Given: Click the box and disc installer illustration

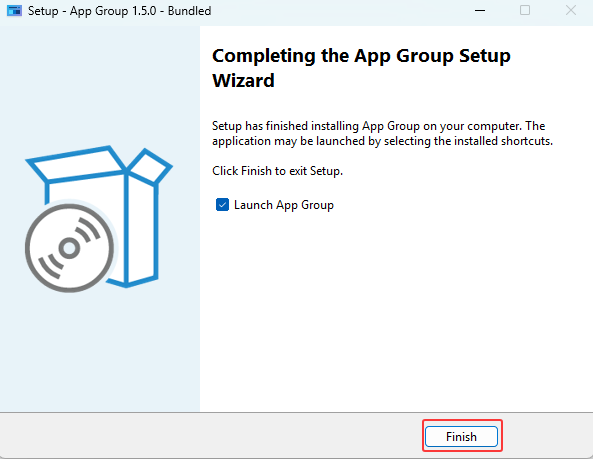Looking at the screenshot, I should pos(99,219).
